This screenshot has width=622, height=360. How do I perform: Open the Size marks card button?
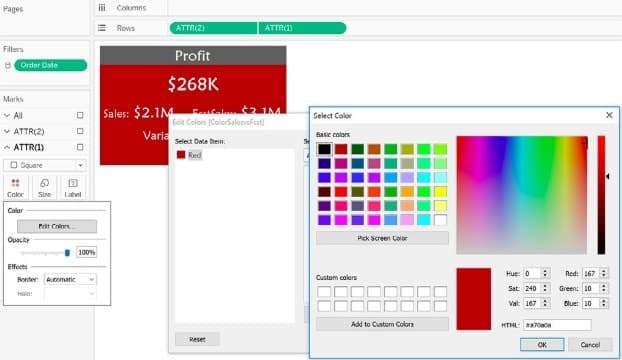click(44, 188)
